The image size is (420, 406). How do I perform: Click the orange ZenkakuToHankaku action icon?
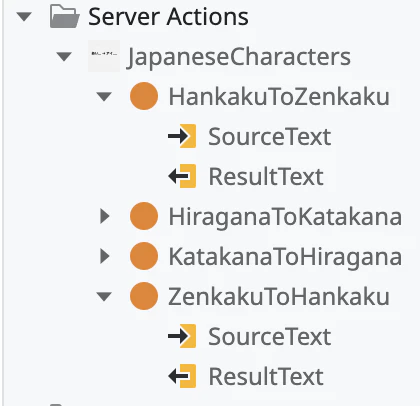pos(144,296)
